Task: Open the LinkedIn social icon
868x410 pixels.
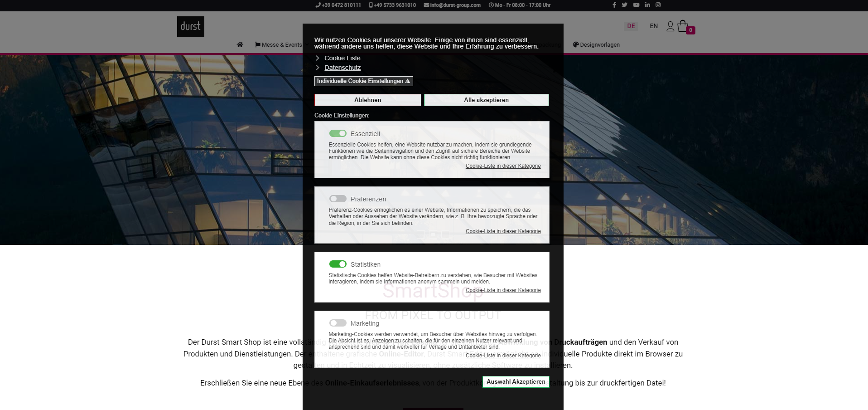Action: point(647,5)
